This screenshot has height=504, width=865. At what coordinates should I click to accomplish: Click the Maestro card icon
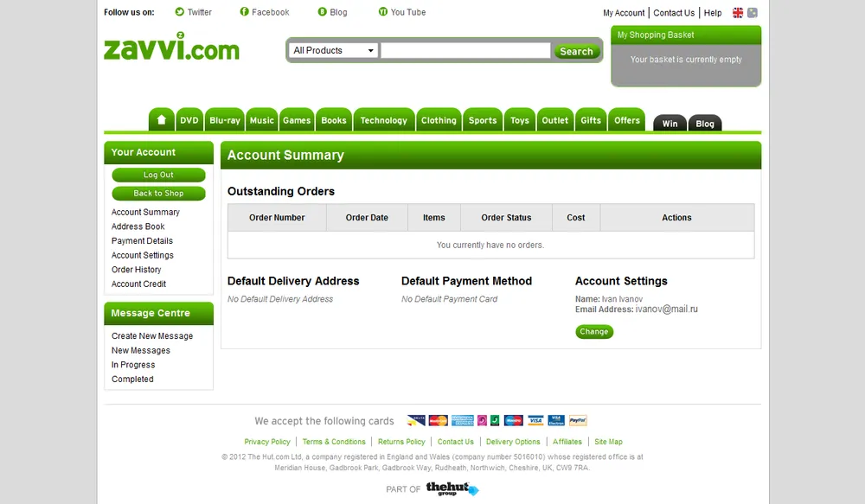[514, 421]
